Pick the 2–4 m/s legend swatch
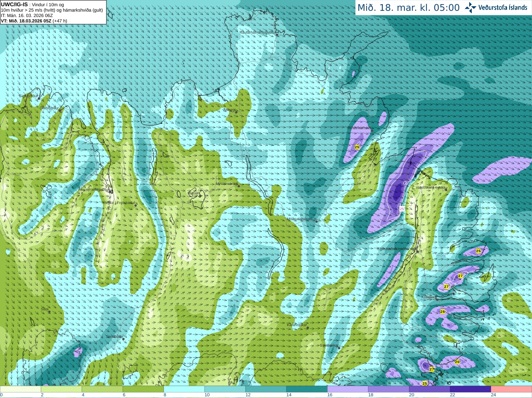This screenshot has width=532, height=398. point(61,389)
